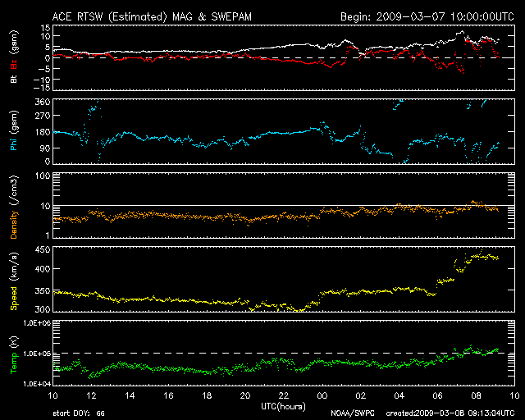Click the 'NOAA/SWPC' credit text
The height and width of the screenshot is (420, 525).
(x=353, y=413)
